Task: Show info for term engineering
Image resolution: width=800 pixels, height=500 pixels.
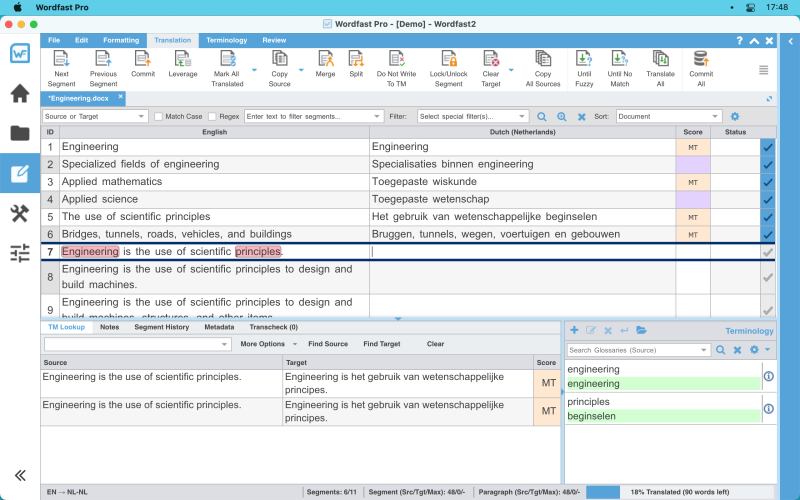Action: (768, 376)
